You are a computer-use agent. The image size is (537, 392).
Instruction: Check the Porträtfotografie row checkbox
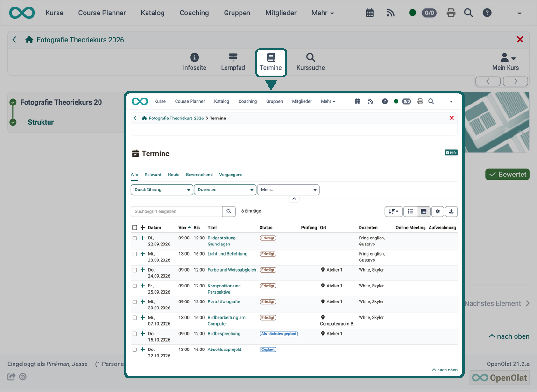pyautogui.click(x=134, y=302)
